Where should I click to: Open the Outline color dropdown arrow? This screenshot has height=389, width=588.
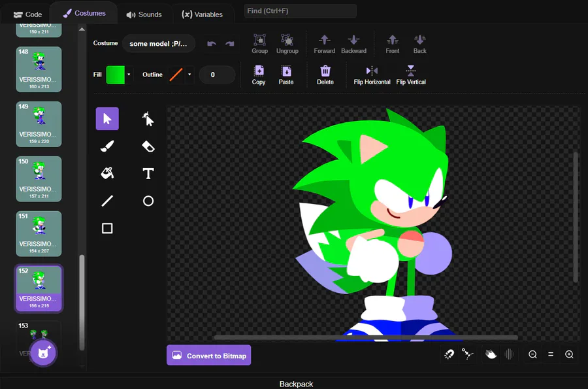point(189,75)
